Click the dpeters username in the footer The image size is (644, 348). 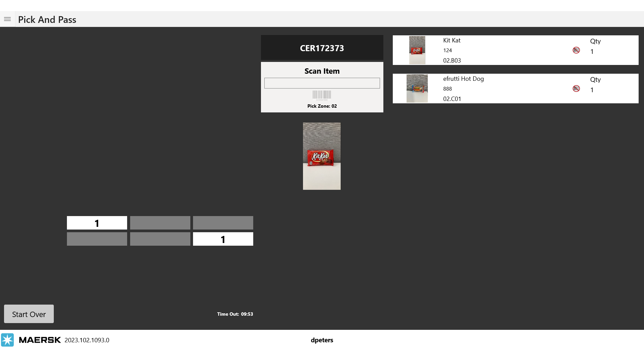322,340
